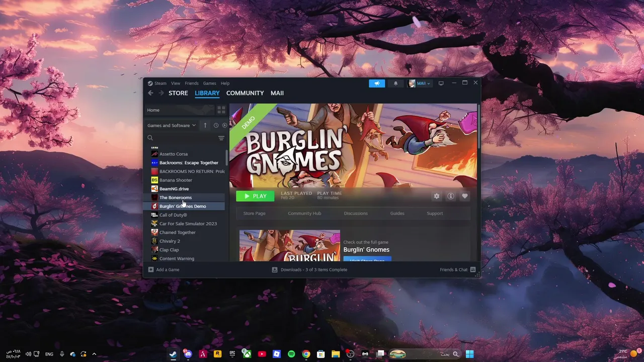Open the Help menu

point(225,83)
